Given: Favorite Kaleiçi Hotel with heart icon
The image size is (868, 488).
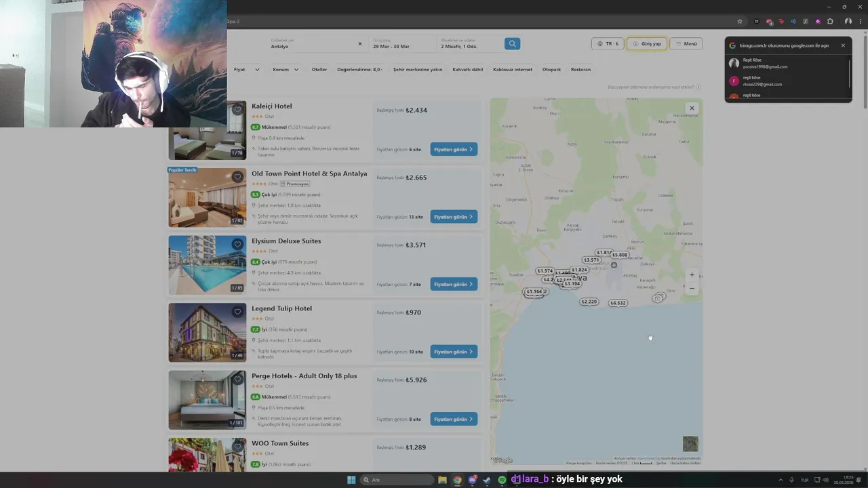Looking at the screenshot, I should 237,109.
